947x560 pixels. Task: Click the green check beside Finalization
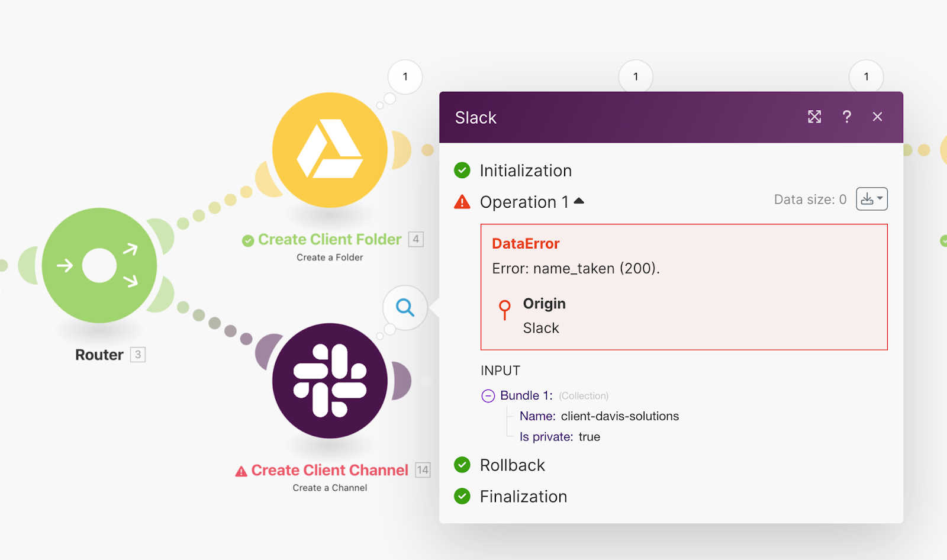click(x=462, y=496)
